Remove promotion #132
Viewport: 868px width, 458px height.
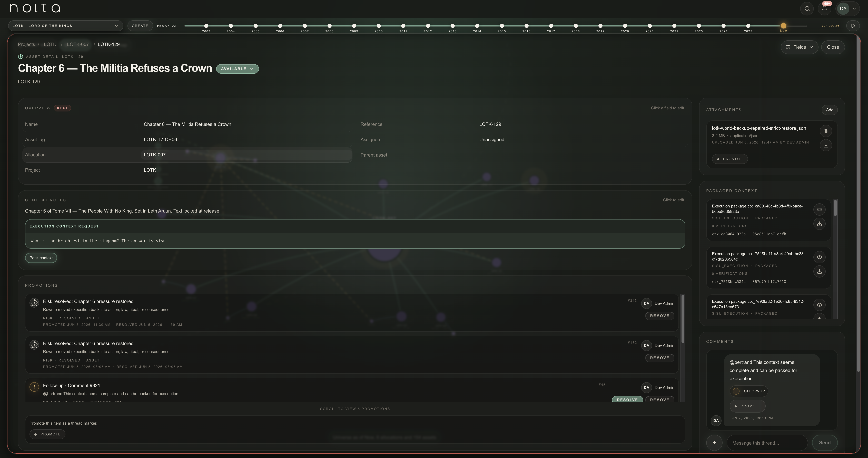tap(659, 358)
